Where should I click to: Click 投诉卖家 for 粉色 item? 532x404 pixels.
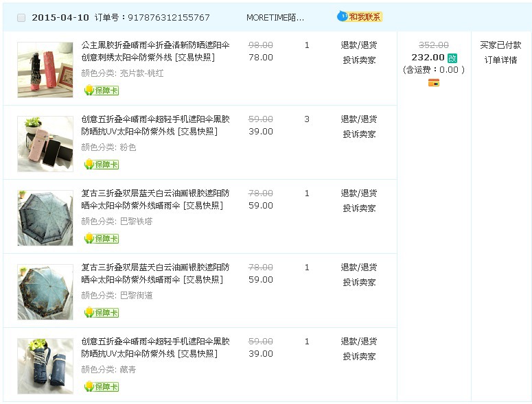(359, 134)
